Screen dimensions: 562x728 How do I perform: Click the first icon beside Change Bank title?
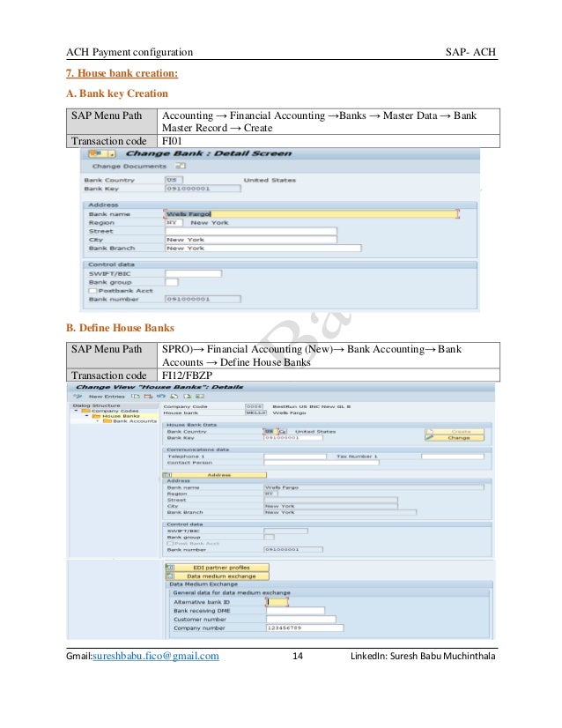[x=96, y=153]
